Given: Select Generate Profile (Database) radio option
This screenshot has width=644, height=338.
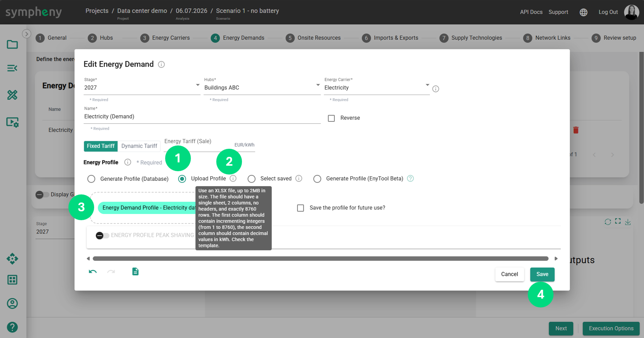Looking at the screenshot, I should 91,179.
